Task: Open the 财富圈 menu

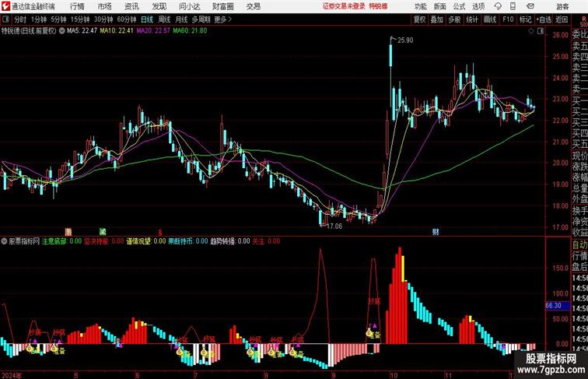Action: coord(222,6)
